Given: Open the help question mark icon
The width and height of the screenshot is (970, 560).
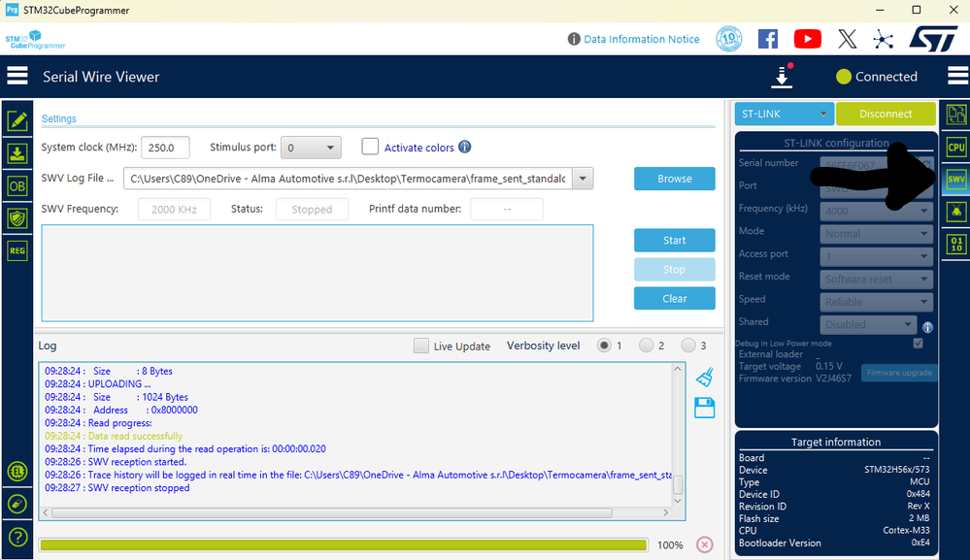Looking at the screenshot, I should (x=17, y=537).
